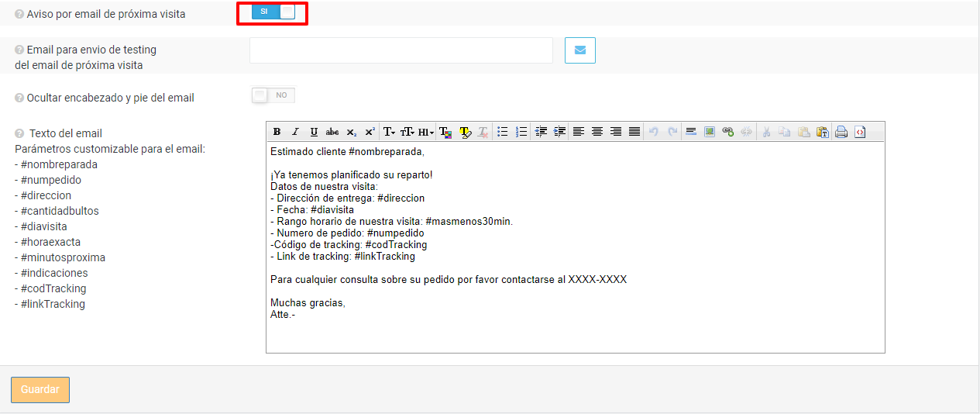Open the font size dropdown
This screenshot has height=414, width=980.
407,132
